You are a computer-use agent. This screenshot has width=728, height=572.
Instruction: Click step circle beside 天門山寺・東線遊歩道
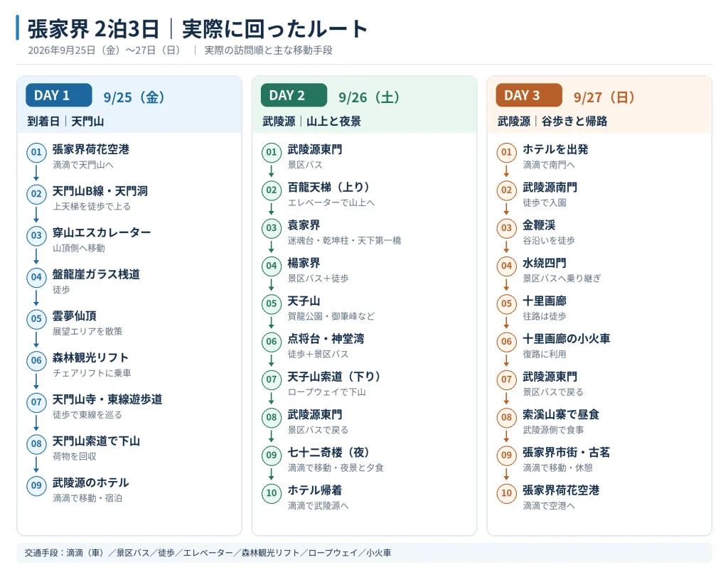(36, 402)
